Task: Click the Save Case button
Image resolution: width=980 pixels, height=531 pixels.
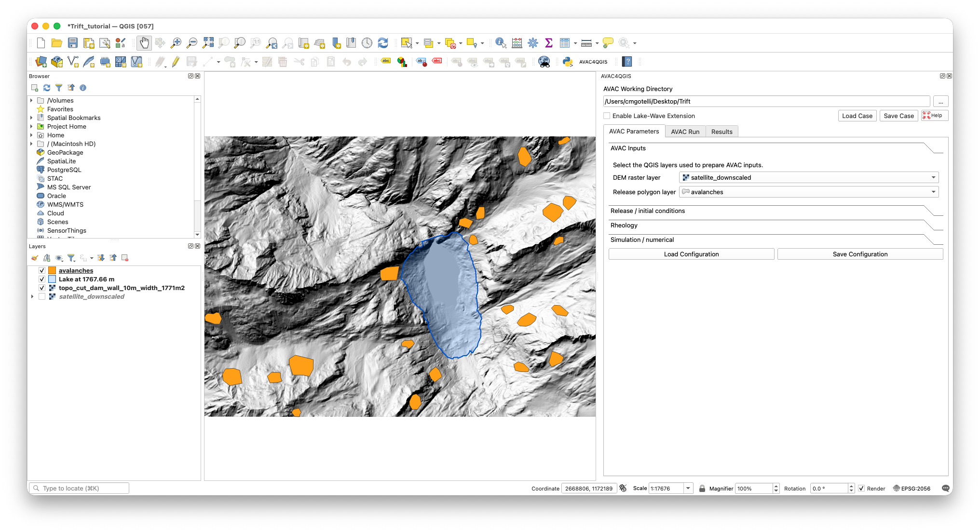Action: (x=898, y=116)
